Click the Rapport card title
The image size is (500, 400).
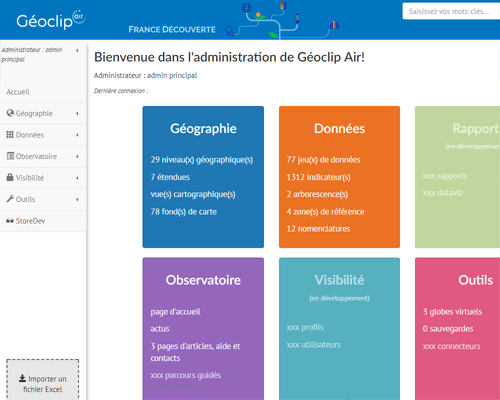(476, 129)
